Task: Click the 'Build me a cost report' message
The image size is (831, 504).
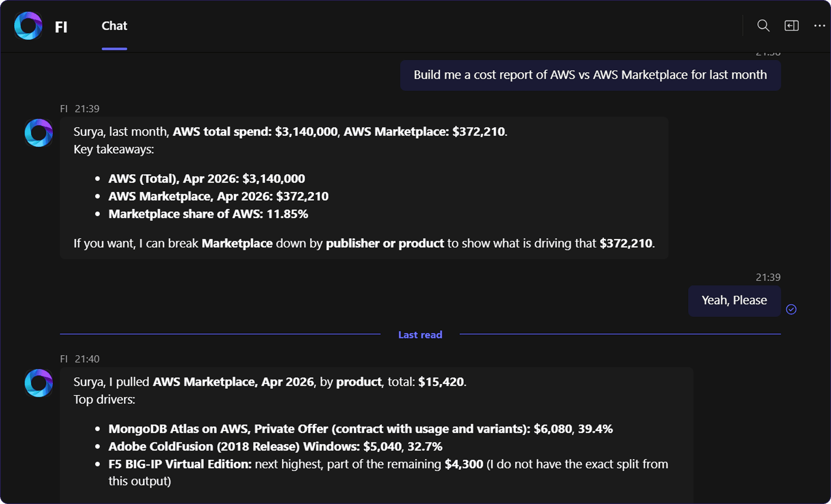Action: coord(590,75)
